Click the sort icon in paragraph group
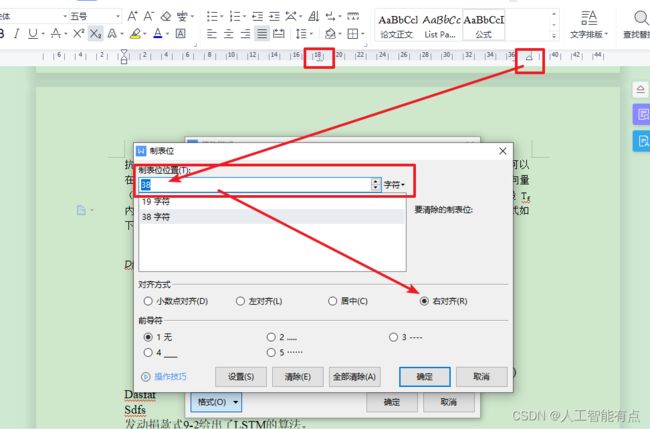Image resolution: width=650 pixels, height=429 pixels. pos(313,16)
